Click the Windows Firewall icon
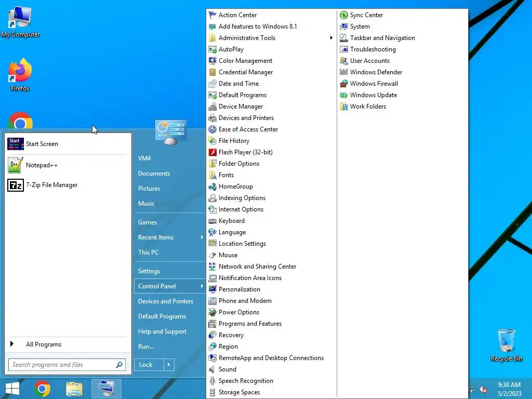Viewport: 532px width, 399px height. pyautogui.click(x=344, y=84)
